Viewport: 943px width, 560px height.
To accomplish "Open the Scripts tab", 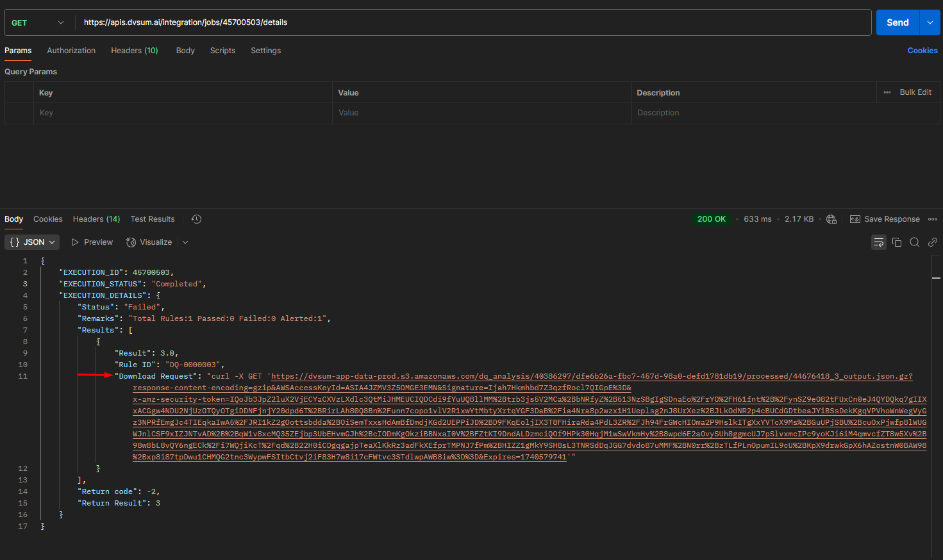I will [x=222, y=51].
